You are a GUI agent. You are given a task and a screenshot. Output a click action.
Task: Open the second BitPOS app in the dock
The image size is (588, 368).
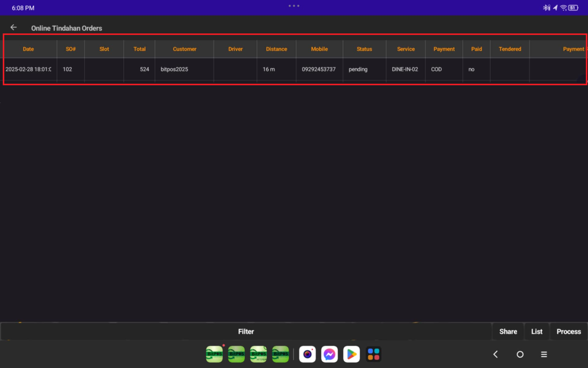[x=236, y=354]
